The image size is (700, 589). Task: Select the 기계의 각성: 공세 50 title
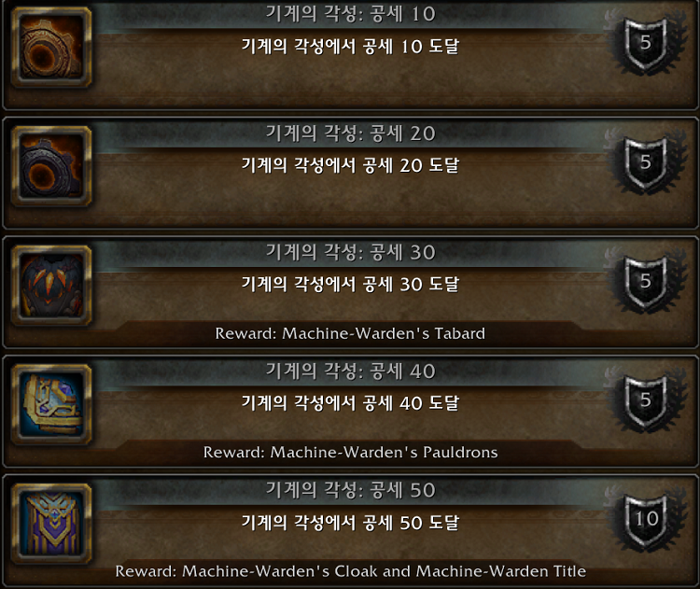350,490
